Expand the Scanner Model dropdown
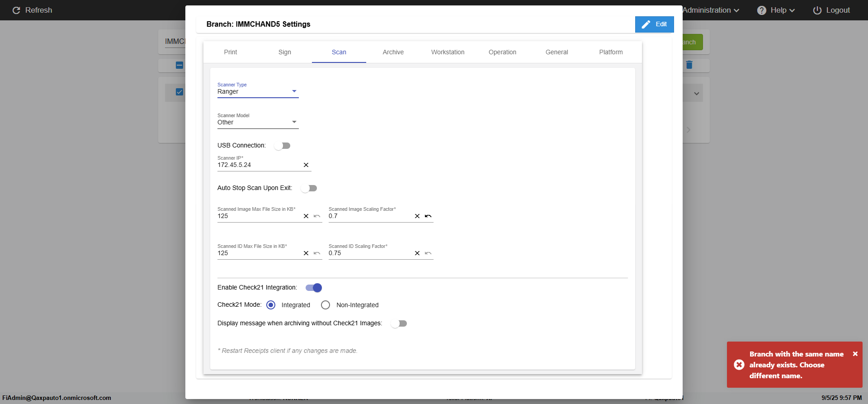The width and height of the screenshot is (868, 404). [x=258, y=122]
